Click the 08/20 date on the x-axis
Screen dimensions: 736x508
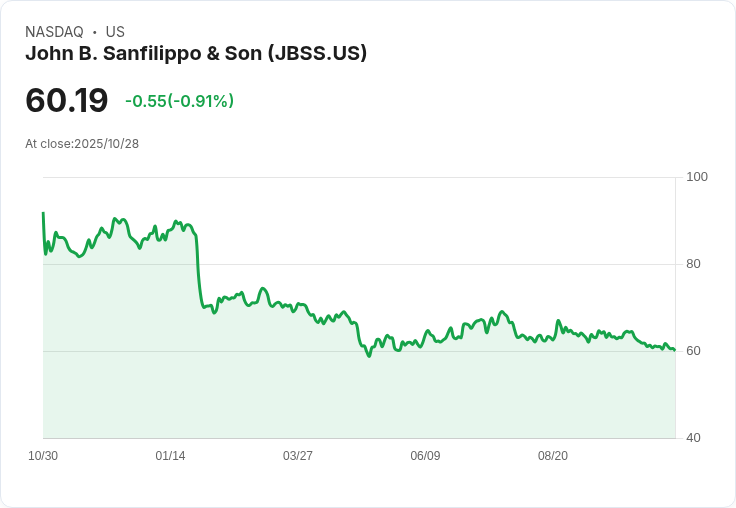[553, 456]
